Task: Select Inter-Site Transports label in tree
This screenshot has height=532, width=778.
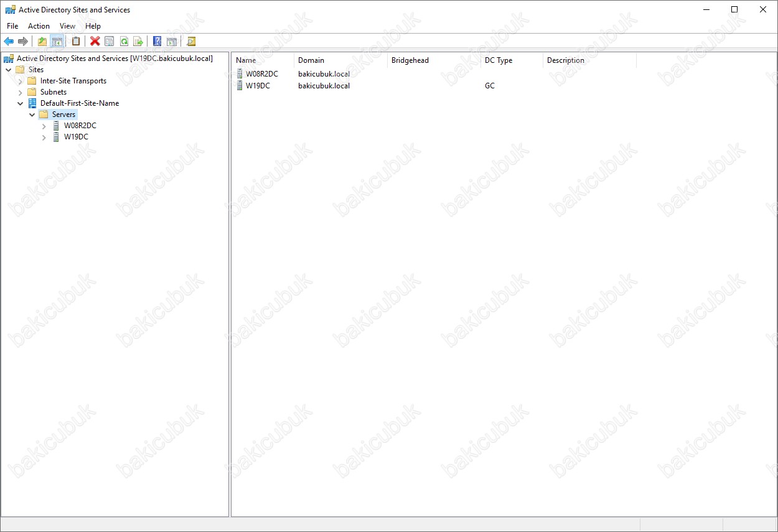Action: pos(73,81)
